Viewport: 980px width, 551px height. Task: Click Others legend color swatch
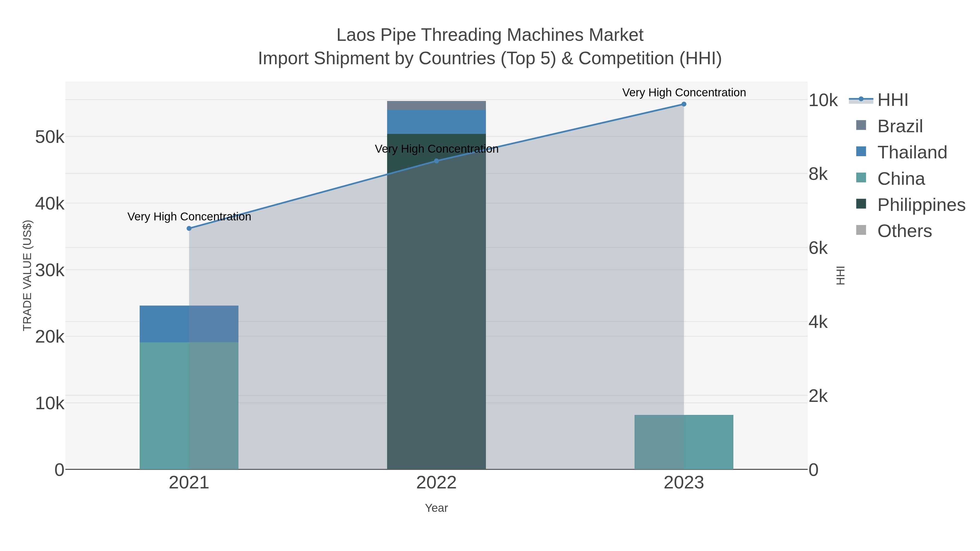pyautogui.click(x=861, y=230)
